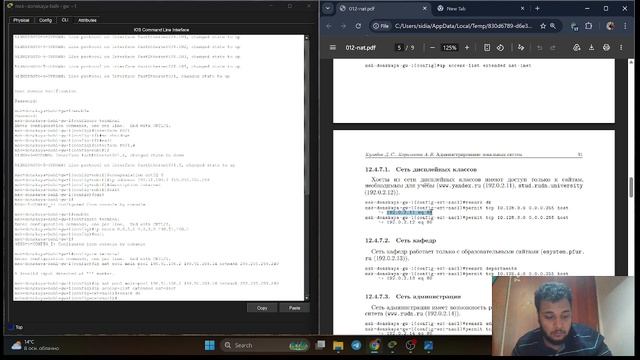
Task: Click the 012-nat.pdf title in PDF toolbar
Action: (x=360, y=48)
